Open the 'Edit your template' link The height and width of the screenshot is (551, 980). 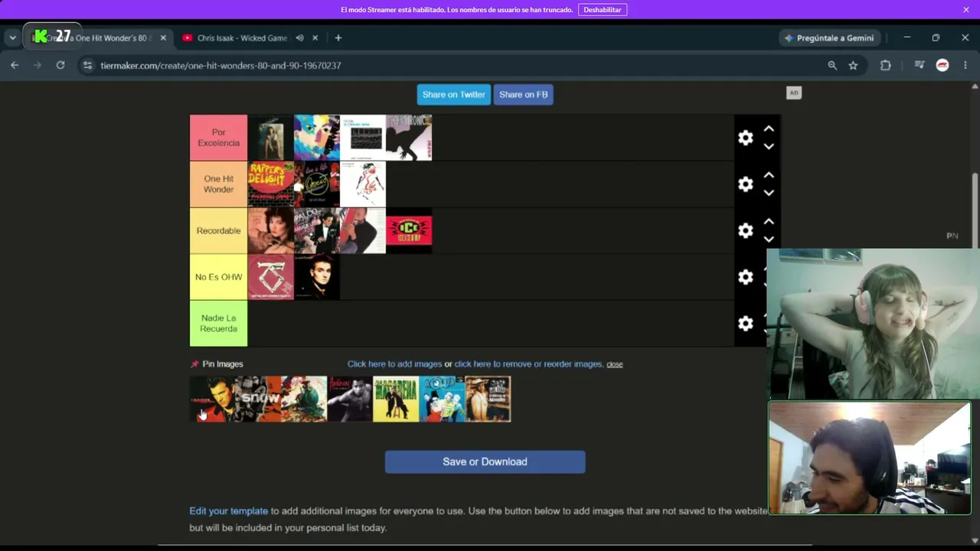(x=229, y=511)
